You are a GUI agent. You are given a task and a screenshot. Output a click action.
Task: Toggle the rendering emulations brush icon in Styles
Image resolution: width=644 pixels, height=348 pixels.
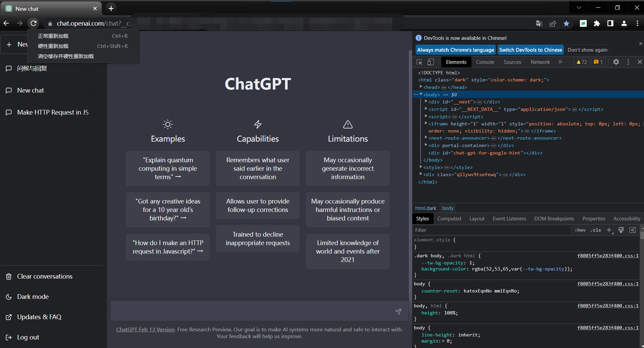[621, 230]
